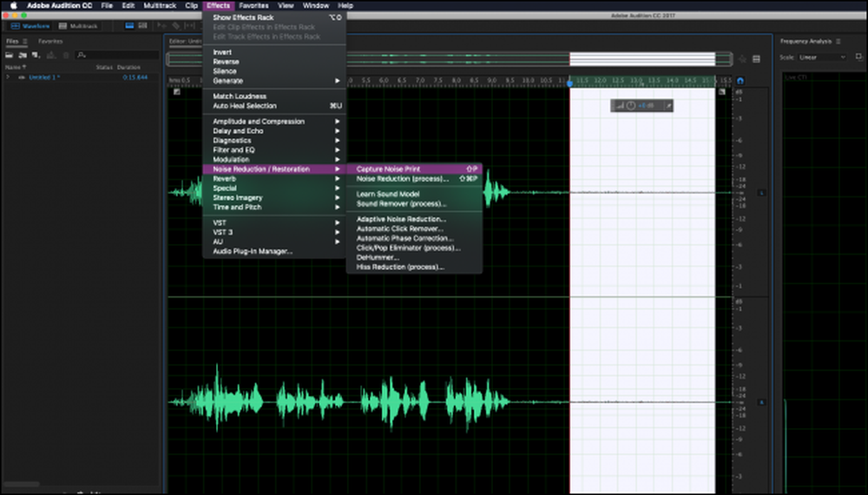868x495 pixels.
Task: Open the Help menu
Action: pos(345,5)
